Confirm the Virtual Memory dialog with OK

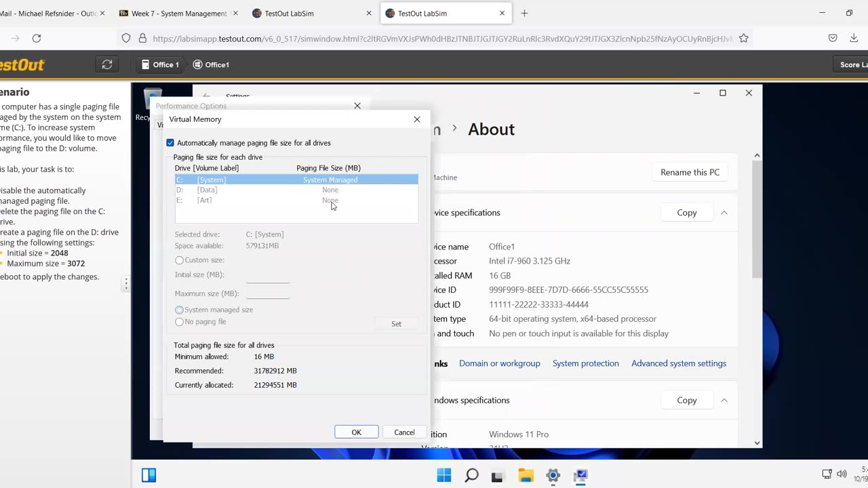pyautogui.click(x=356, y=432)
